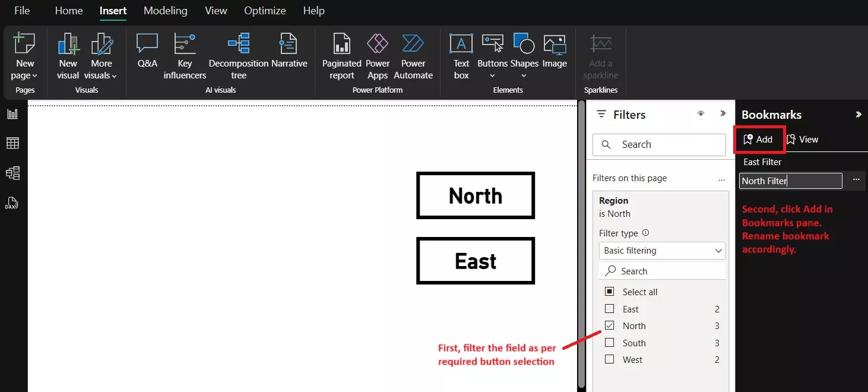Open the Optimize menu
This screenshot has height=392, width=868.
(265, 11)
